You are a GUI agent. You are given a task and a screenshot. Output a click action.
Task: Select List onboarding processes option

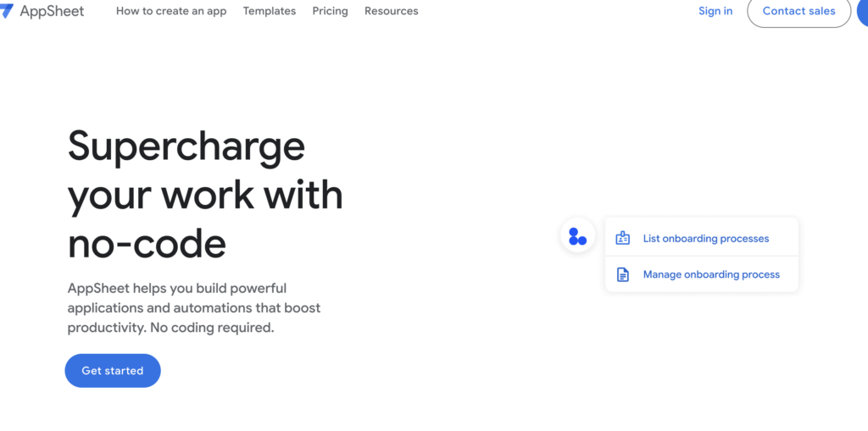click(705, 239)
